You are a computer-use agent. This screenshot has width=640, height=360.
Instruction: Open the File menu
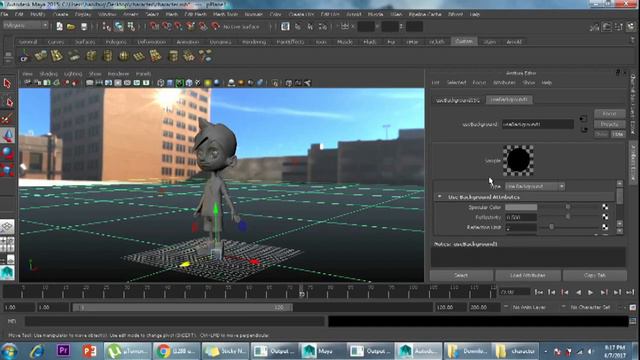(x=4, y=14)
